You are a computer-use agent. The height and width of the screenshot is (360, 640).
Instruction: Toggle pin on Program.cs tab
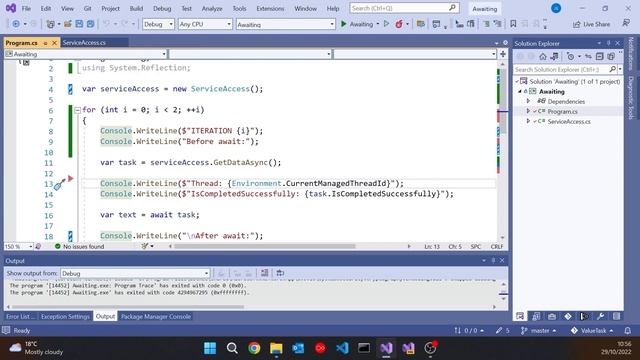tap(45, 43)
